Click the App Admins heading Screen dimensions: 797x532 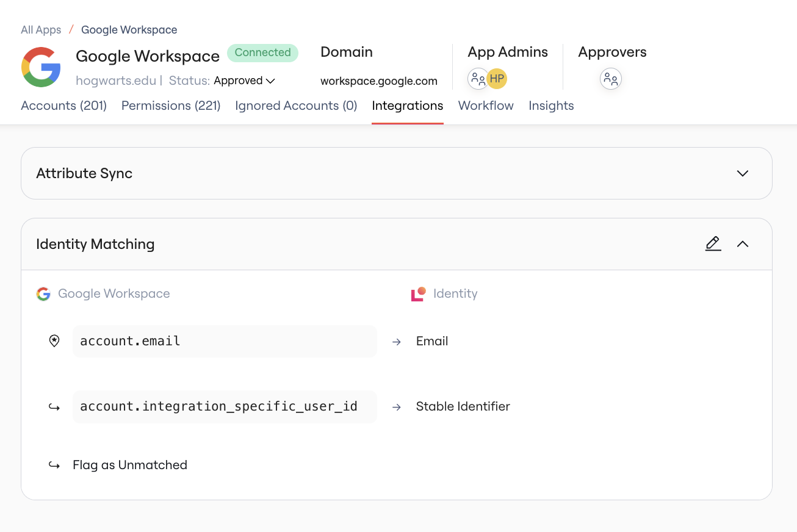tap(508, 52)
